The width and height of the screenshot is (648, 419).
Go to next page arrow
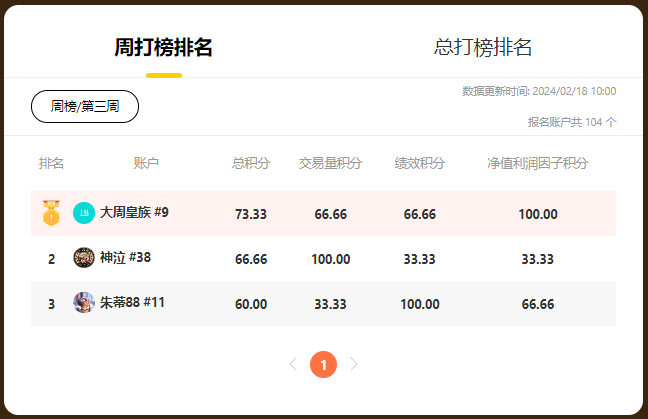tap(354, 364)
